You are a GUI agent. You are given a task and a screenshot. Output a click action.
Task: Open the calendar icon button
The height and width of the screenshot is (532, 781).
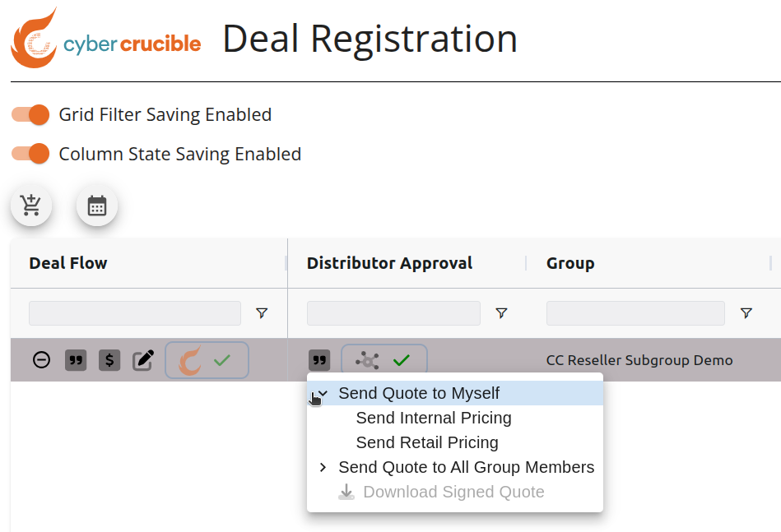(97, 206)
